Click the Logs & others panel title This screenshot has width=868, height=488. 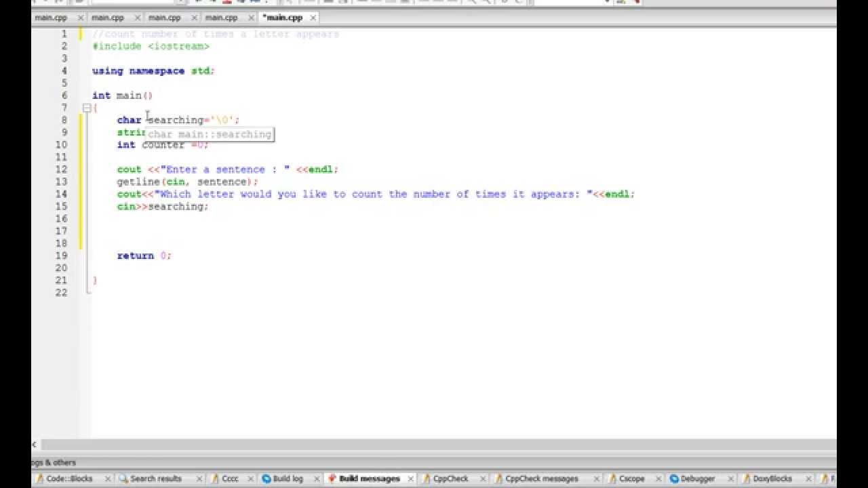54,463
